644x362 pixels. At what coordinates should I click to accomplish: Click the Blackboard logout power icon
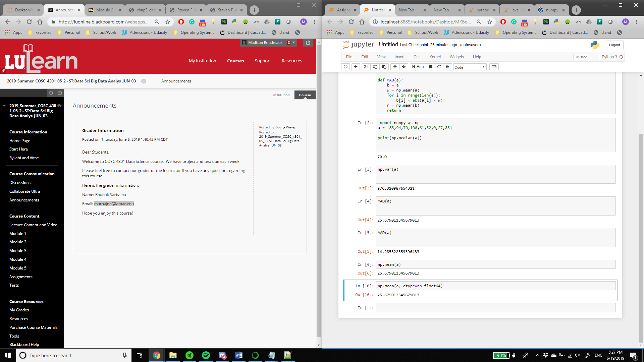308,43
